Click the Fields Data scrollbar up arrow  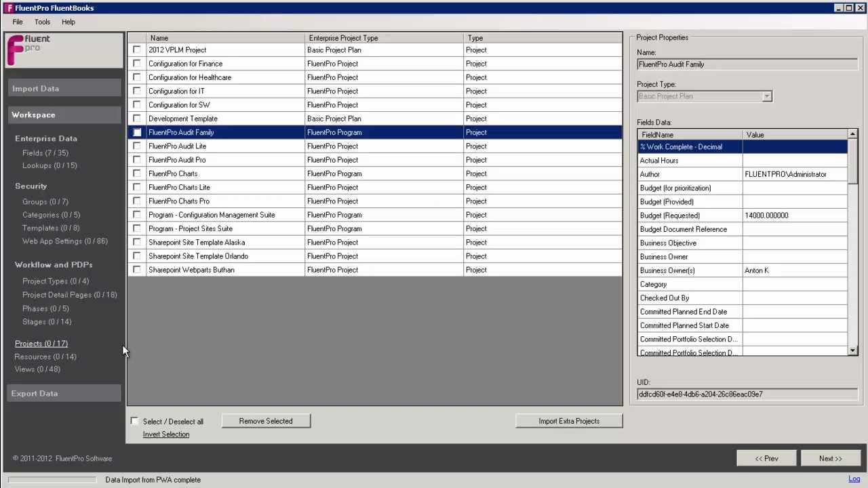coord(852,134)
